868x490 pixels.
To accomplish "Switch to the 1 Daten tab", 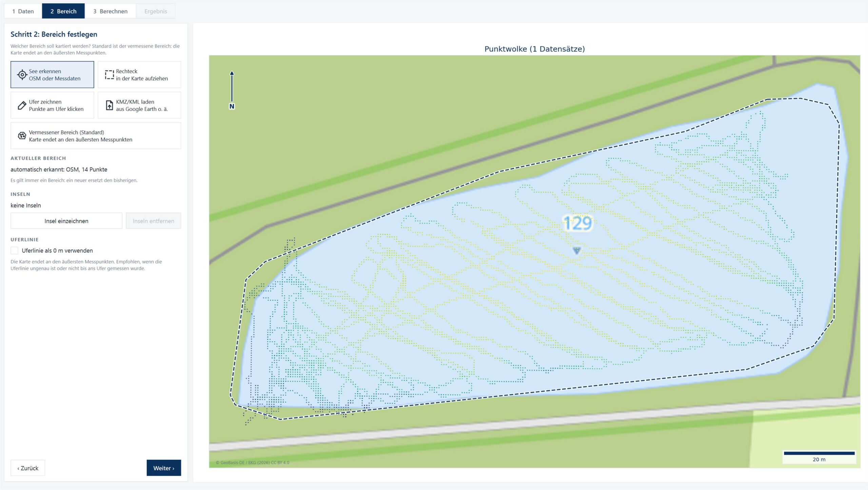I will (23, 11).
